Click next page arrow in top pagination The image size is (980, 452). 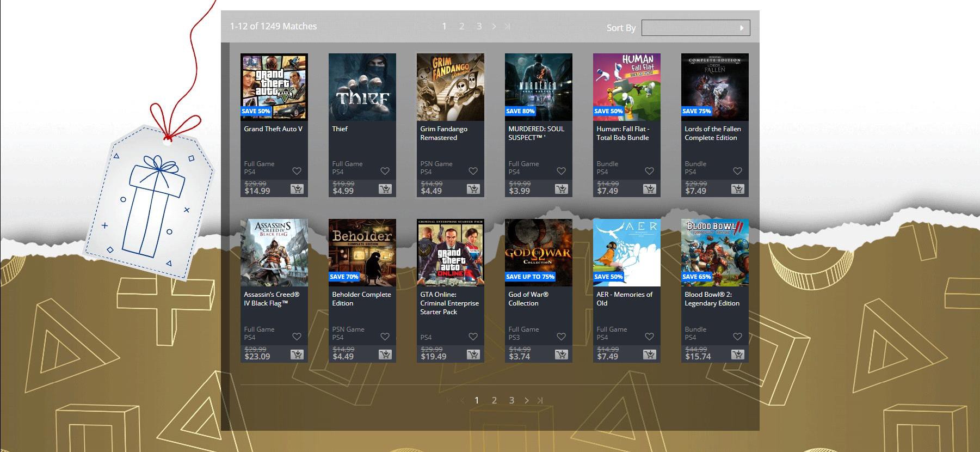[494, 26]
